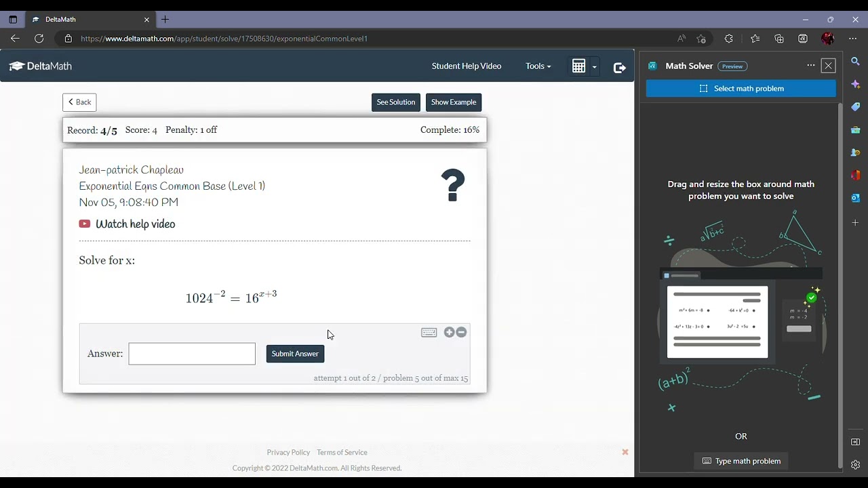Dismiss footer with orange X icon

[625, 452]
